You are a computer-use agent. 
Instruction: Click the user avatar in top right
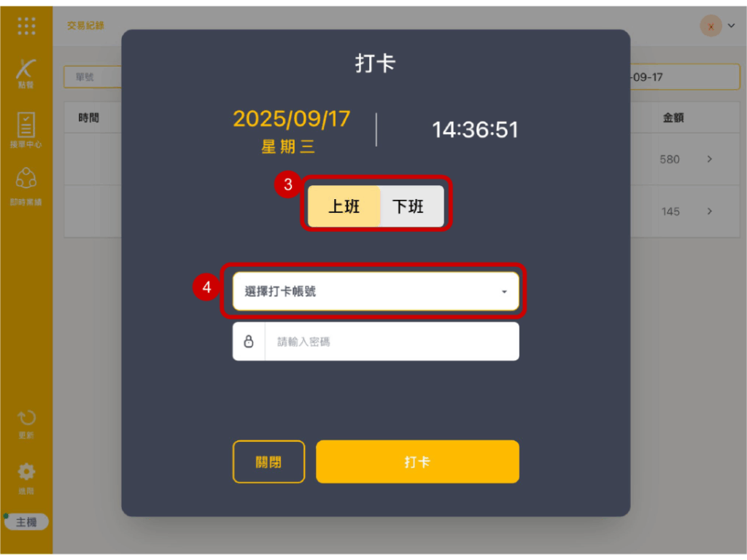[x=711, y=26]
